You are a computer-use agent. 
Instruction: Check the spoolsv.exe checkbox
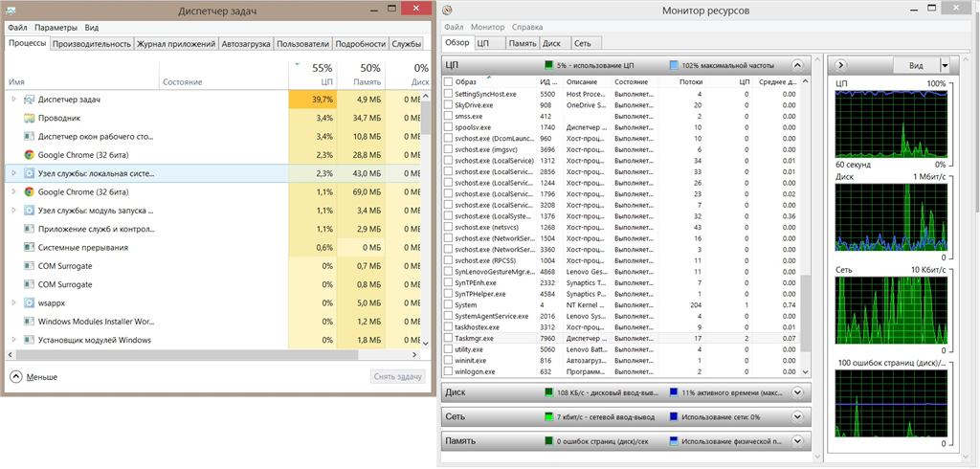(x=448, y=127)
